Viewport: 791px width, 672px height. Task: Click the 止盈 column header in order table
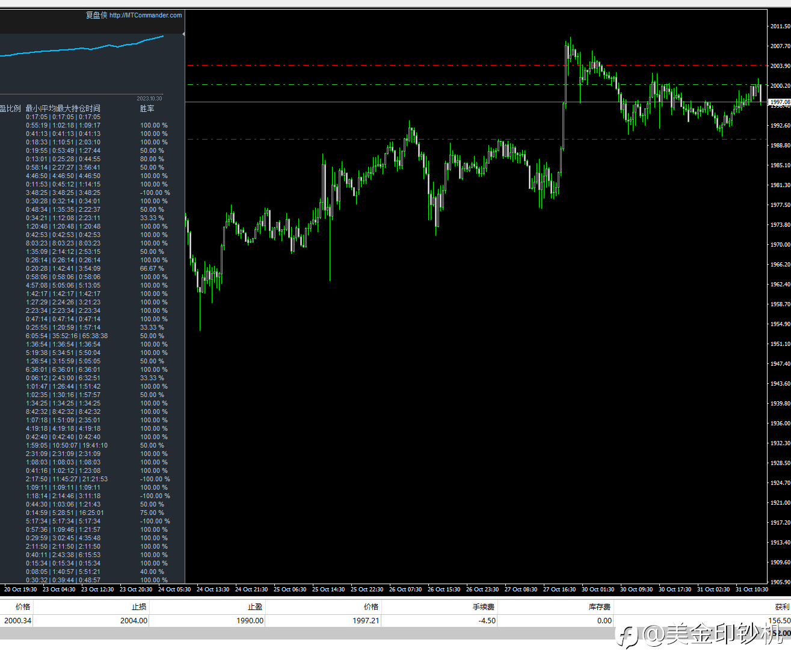(x=255, y=606)
